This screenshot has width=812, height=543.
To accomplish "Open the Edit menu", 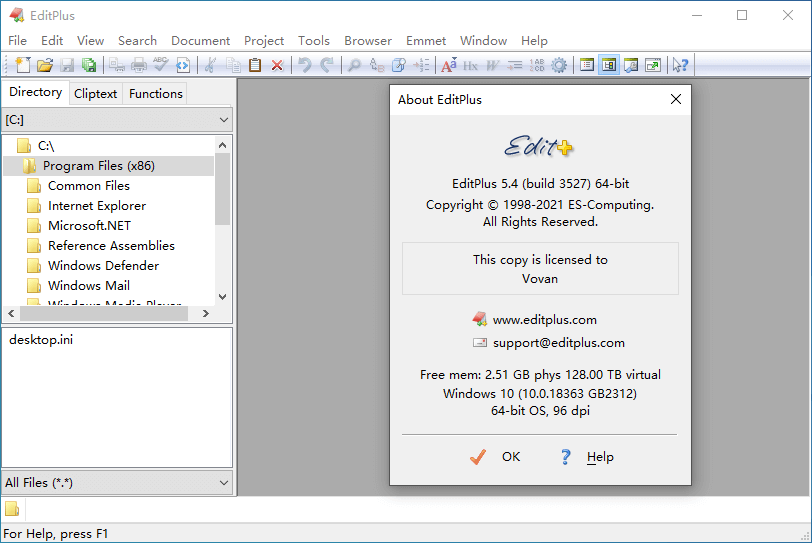I will (x=52, y=40).
